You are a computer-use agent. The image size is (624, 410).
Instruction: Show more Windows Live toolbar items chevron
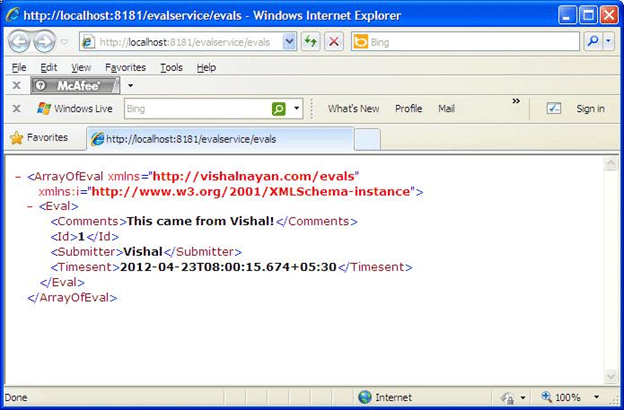click(516, 101)
